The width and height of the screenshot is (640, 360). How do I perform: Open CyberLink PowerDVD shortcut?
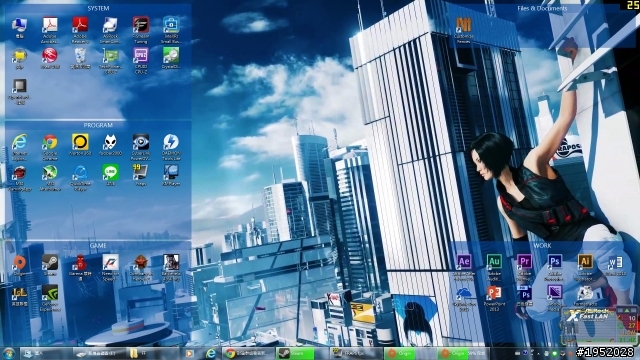(141, 147)
